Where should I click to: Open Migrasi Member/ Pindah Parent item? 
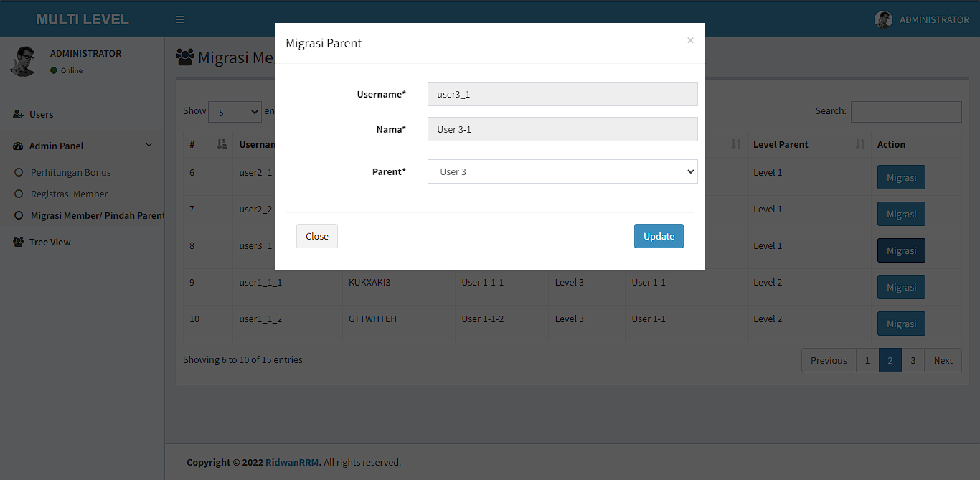click(x=98, y=215)
